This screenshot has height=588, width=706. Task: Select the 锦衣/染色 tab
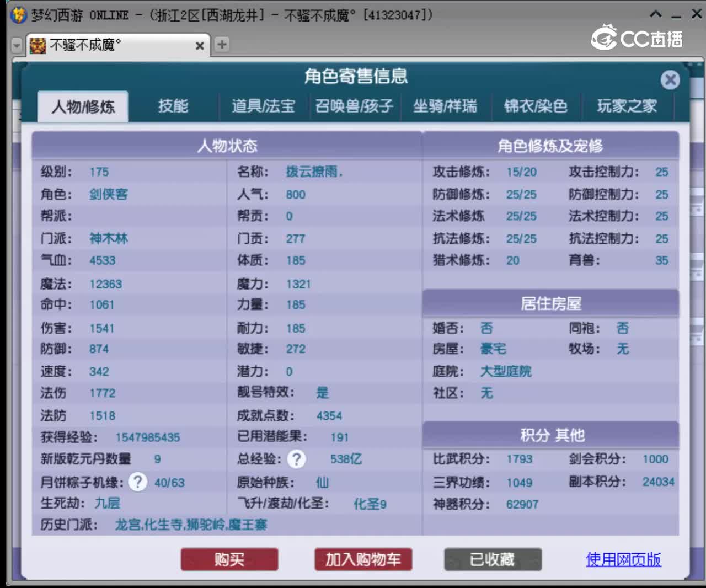536,106
